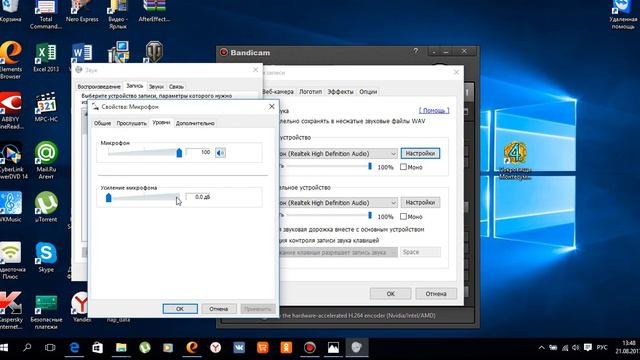Image resolution: width=640 pixels, height=360 pixels.
Task: Click taskbar search magnifier
Action: tap(27, 347)
